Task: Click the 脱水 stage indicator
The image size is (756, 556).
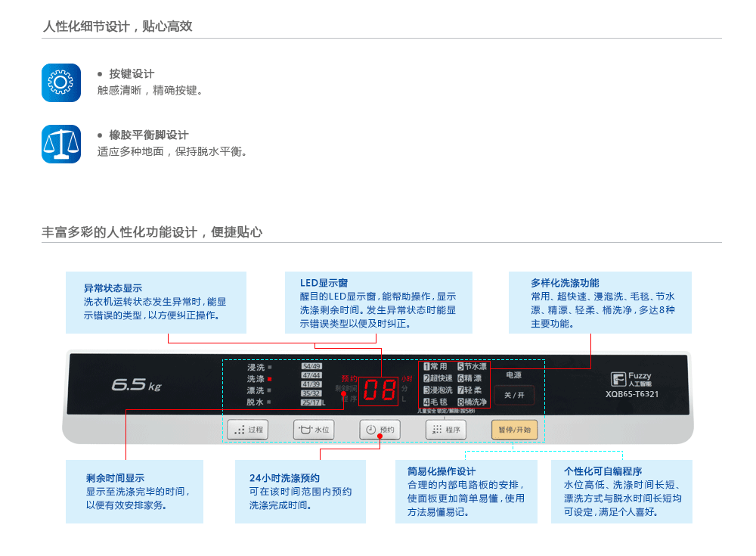Action: (259, 402)
